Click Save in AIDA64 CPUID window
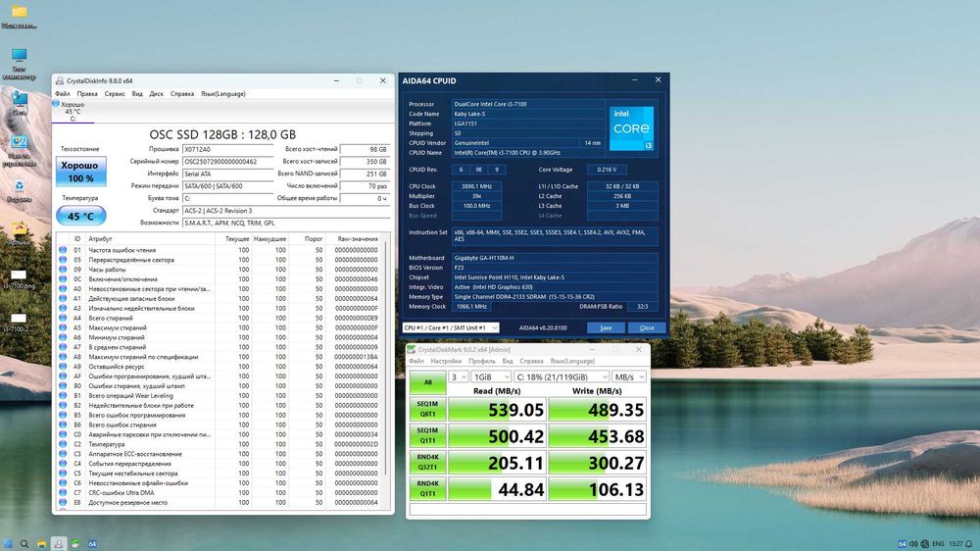Viewport: 980px width, 551px height. [x=605, y=327]
